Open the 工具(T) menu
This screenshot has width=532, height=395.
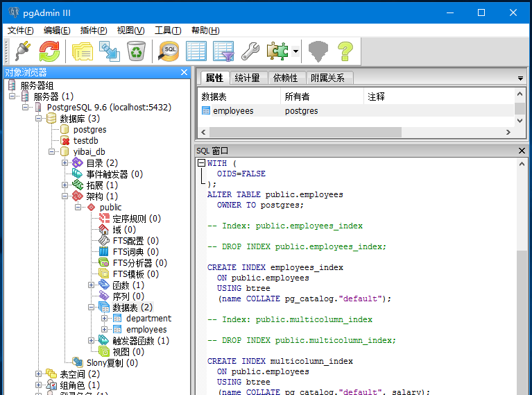coord(168,31)
